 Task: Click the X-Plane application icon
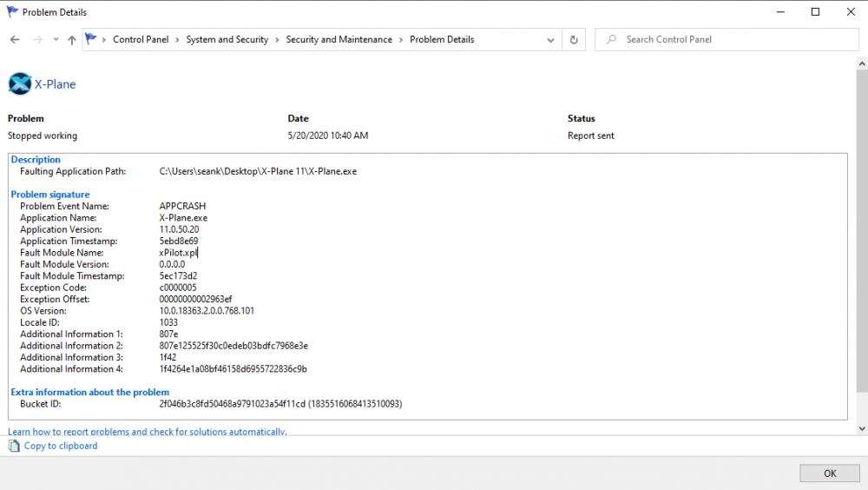click(x=20, y=84)
